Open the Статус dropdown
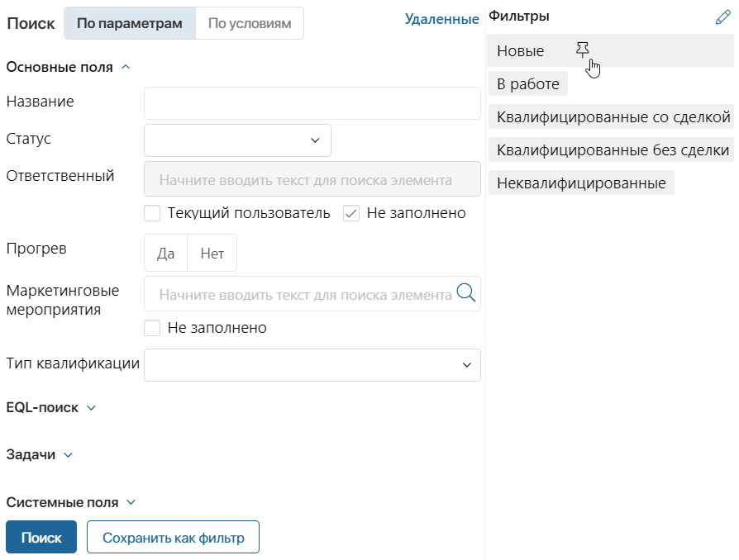 tap(237, 140)
